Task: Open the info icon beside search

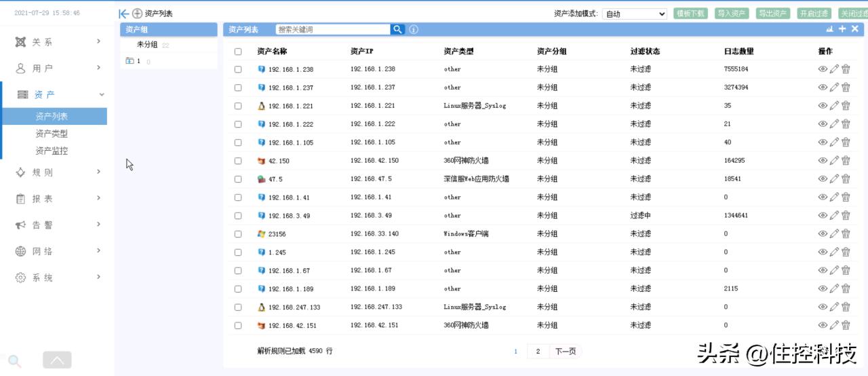Action: (414, 29)
